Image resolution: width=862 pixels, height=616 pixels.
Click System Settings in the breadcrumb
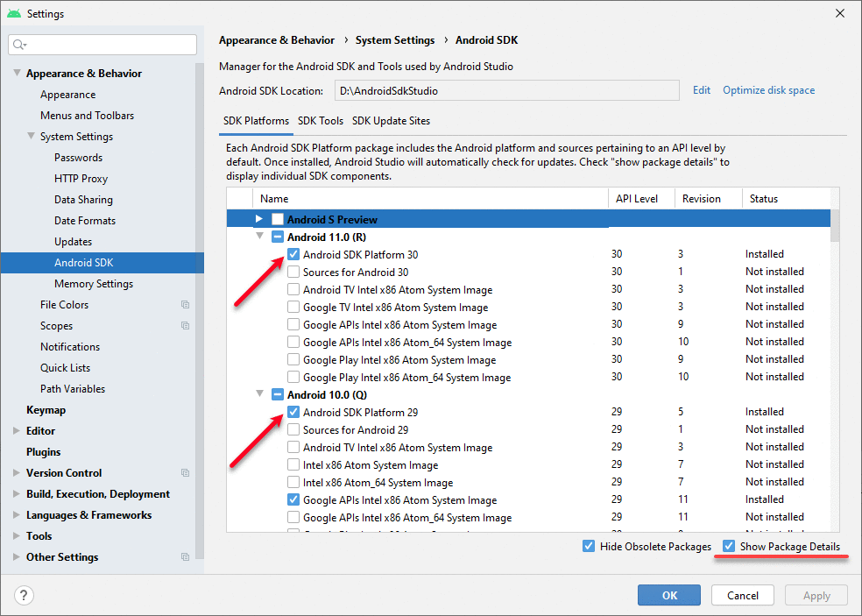pos(395,40)
